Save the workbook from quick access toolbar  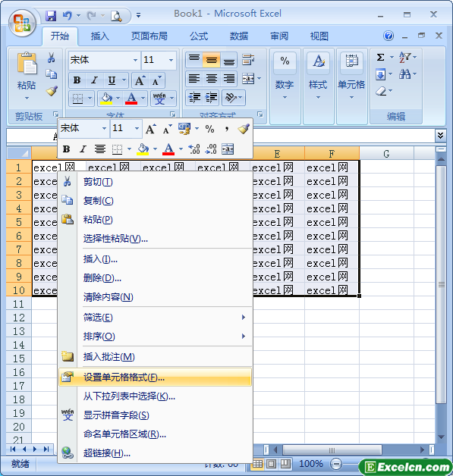coord(51,15)
